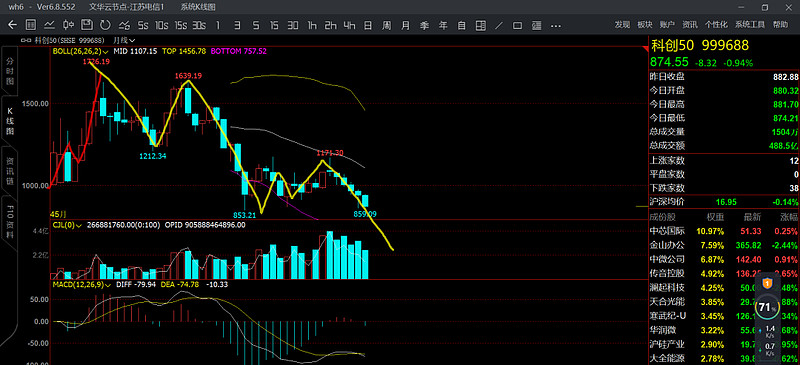Click the rectangle window layout icon

(517, 25)
